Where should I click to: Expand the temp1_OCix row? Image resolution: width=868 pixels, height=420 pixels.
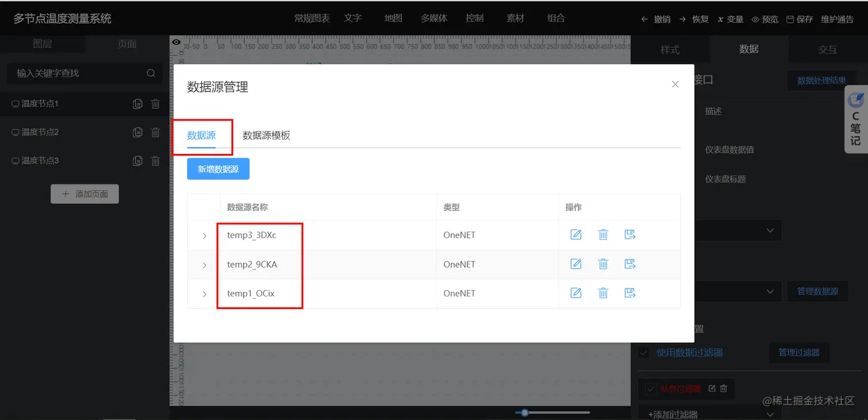click(x=204, y=294)
